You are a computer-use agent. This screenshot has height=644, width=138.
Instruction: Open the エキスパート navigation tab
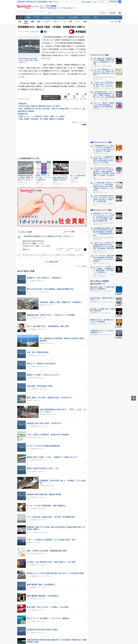tap(48, 17)
